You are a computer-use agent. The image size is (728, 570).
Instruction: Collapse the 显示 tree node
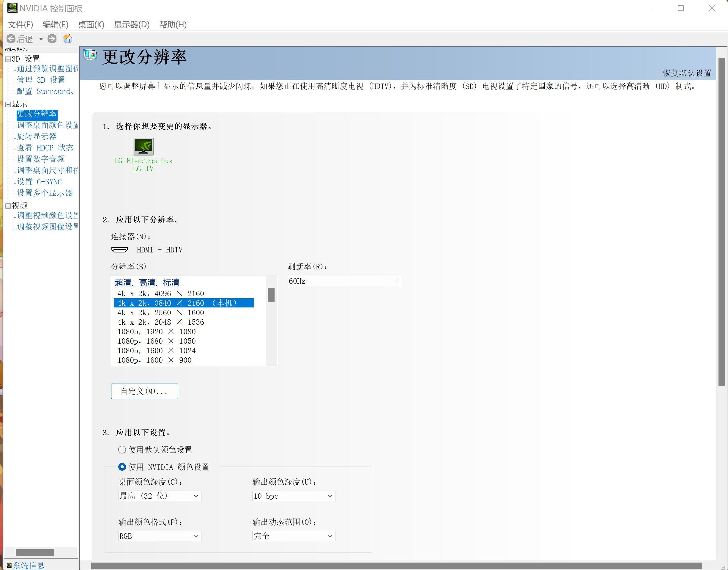click(8, 104)
